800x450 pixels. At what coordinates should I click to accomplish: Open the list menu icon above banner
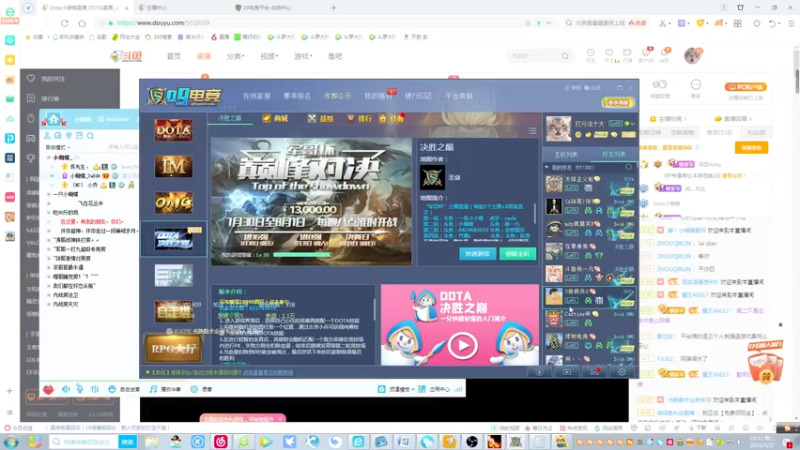pos(532,131)
